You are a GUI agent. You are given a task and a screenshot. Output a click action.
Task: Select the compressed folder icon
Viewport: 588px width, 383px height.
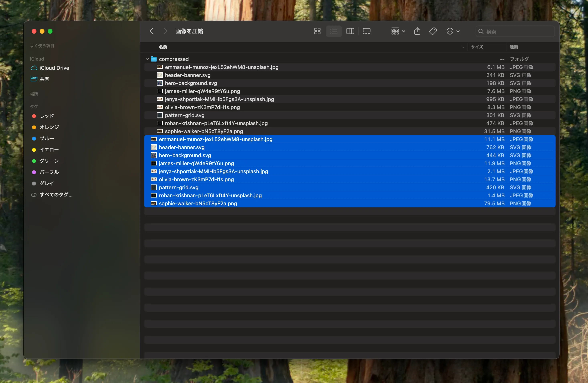tap(154, 59)
